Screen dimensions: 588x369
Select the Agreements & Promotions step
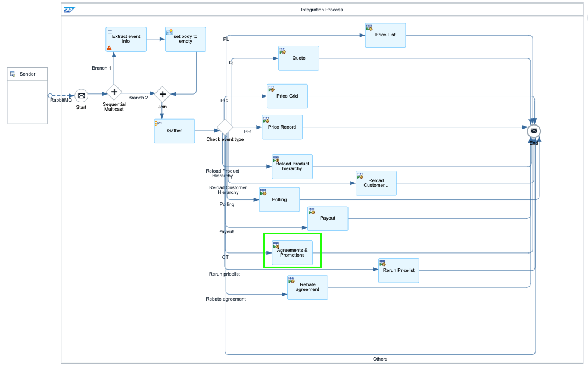(292, 253)
